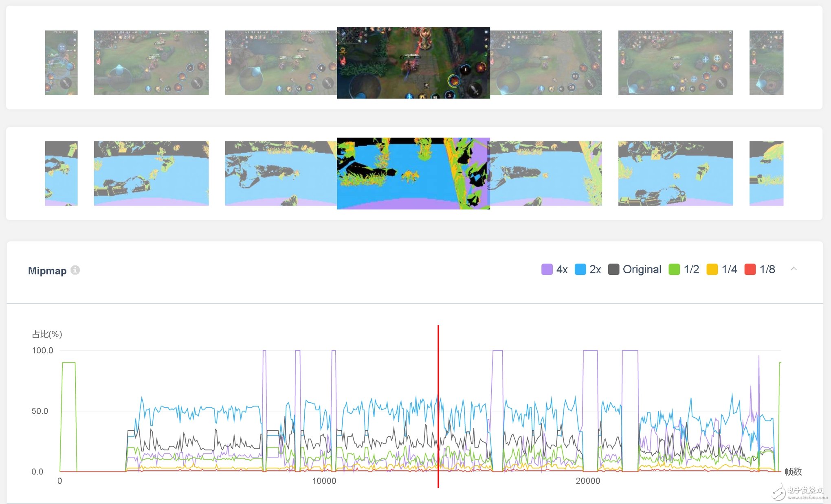Viewport: 831px width, 504px height.
Task: Select second game screenshot thumbnail from left
Action: pyautogui.click(x=151, y=63)
